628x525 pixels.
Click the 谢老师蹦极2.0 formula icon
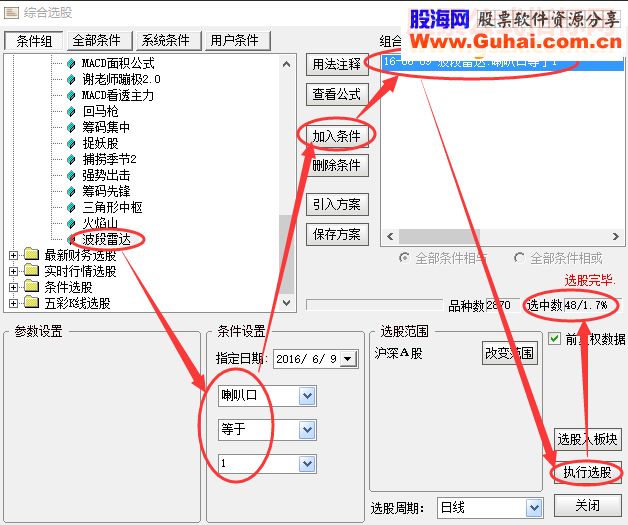coord(71,79)
